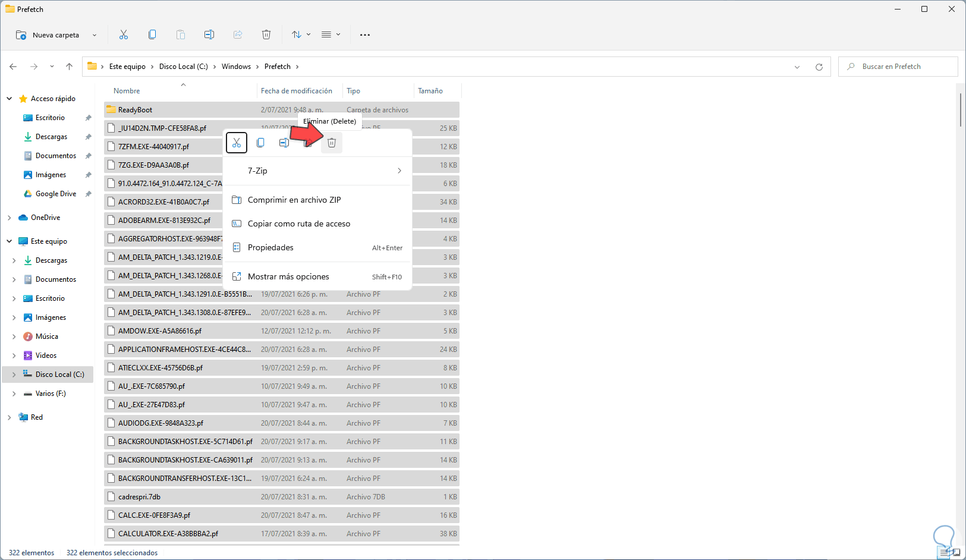This screenshot has width=966, height=560.
Task: Expand the Videos tree node
Action: point(14,355)
